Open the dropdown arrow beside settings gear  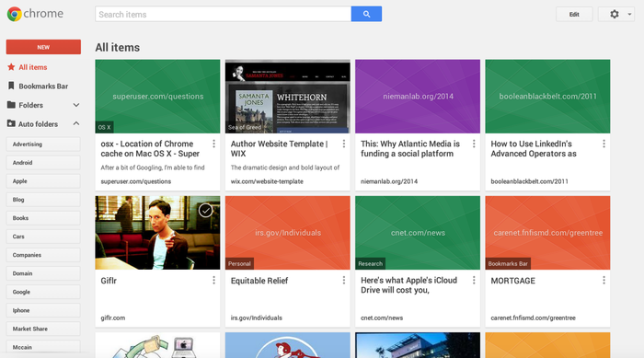click(x=629, y=15)
